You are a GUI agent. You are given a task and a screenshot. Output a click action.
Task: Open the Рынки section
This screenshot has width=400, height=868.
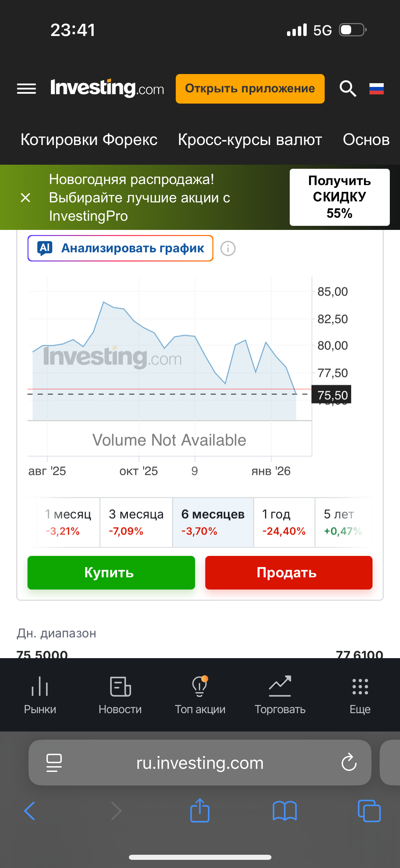point(40,694)
